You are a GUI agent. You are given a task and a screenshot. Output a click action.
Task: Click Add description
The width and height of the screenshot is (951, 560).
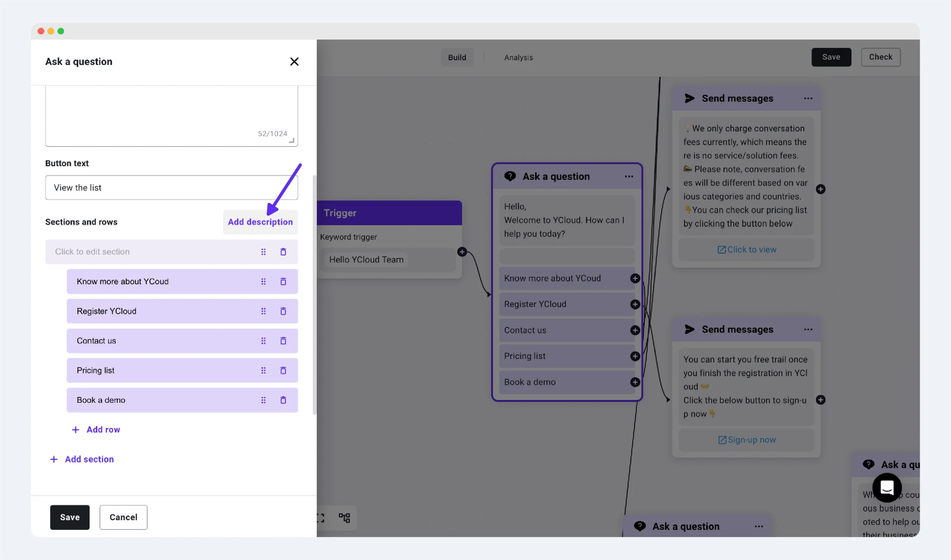pos(260,222)
